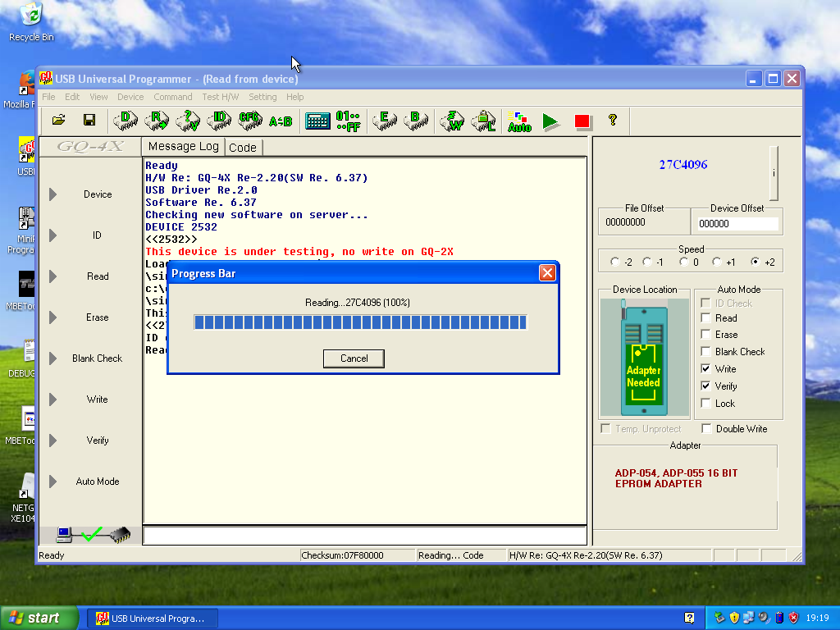Screen dimensions: 840x630
Task: Click the Device Offset input field
Action: pos(737,223)
